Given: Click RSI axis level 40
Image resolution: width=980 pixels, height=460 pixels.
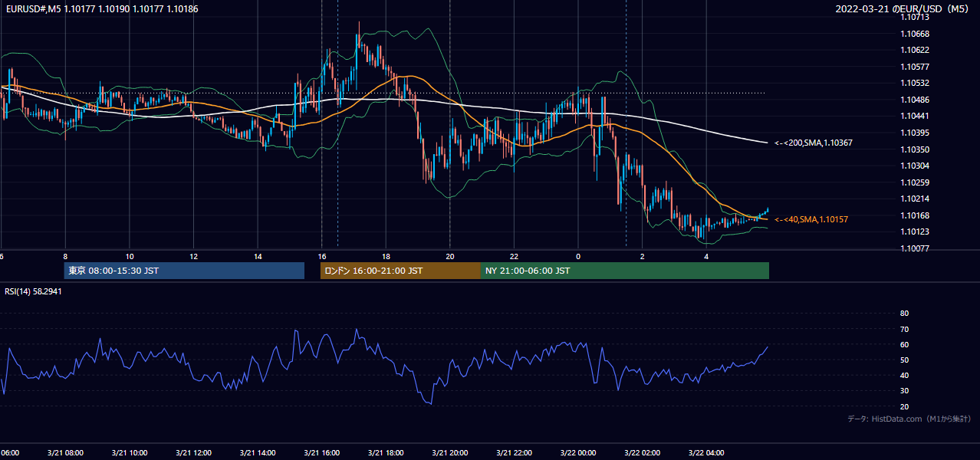Looking at the screenshot, I should (x=904, y=375).
